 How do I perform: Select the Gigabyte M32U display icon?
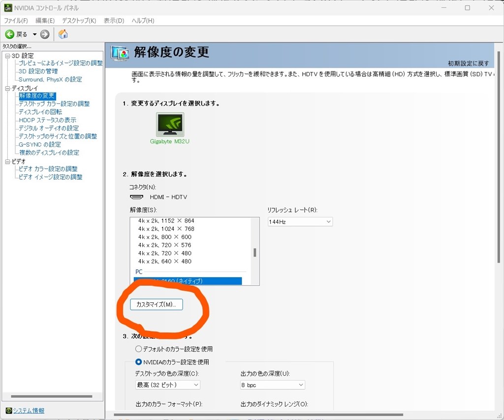point(169,124)
